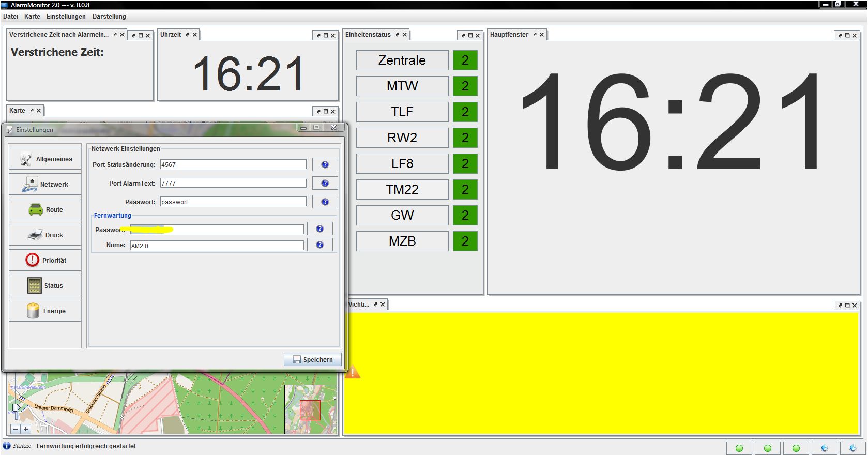The height and width of the screenshot is (456, 868).
Task: Save settings with the Speichern button
Action: click(313, 360)
